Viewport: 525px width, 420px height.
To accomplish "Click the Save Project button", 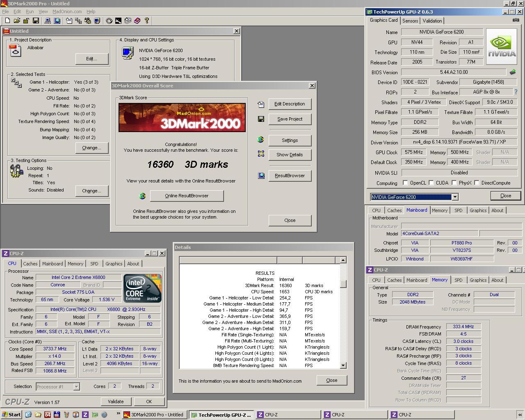I will 290,119.
